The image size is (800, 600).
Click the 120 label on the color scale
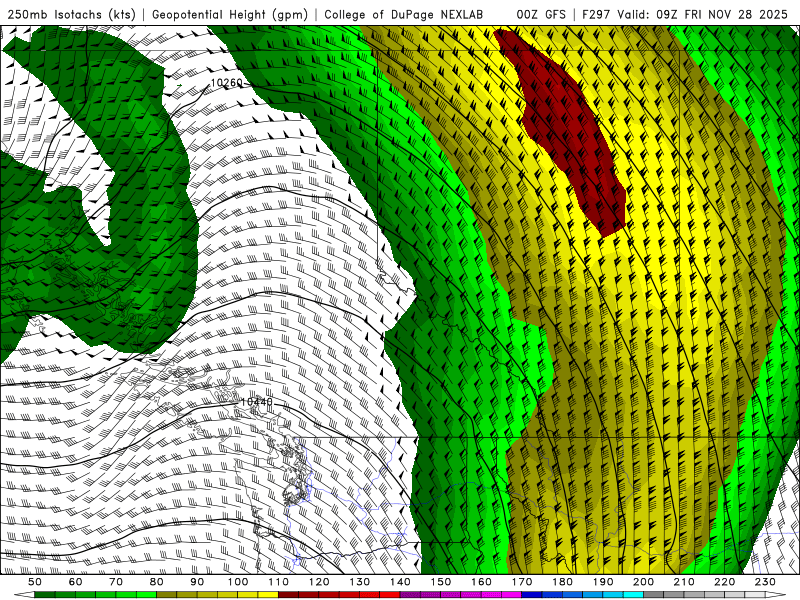tap(319, 582)
